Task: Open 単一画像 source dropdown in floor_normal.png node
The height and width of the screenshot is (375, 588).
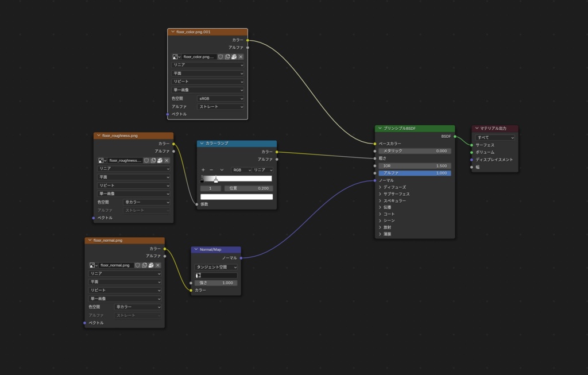Action: pos(125,299)
